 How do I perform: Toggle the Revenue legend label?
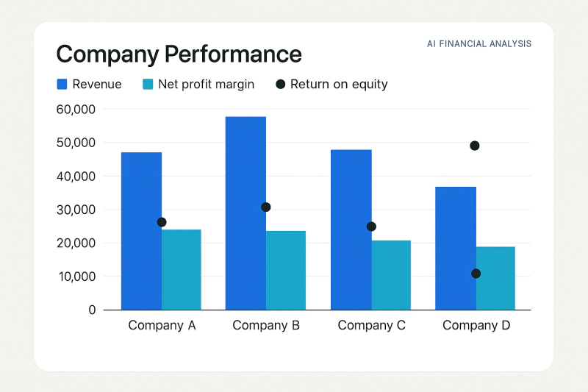97,84
